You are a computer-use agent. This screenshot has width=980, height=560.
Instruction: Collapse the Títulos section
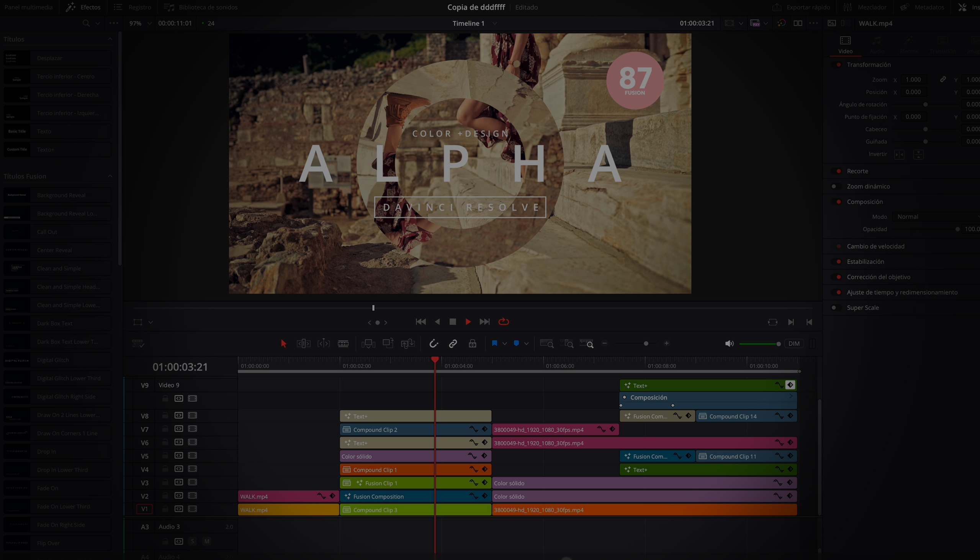click(x=110, y=39)
